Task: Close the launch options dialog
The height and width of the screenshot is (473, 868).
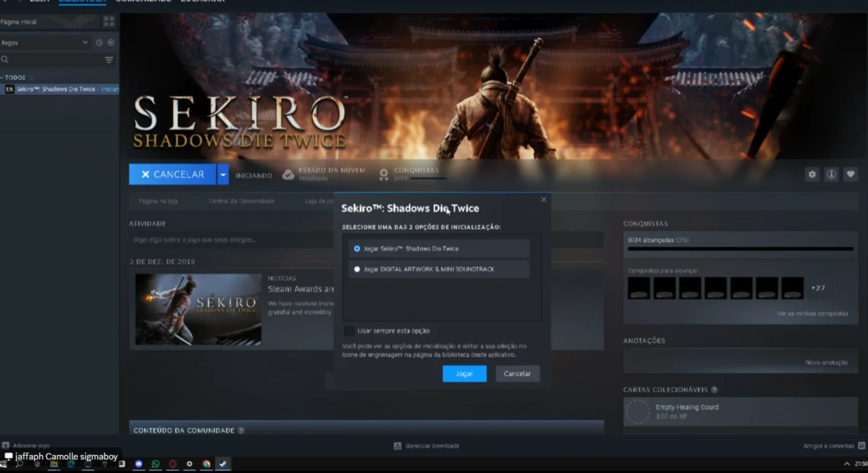Action: (x=544, y=200)
